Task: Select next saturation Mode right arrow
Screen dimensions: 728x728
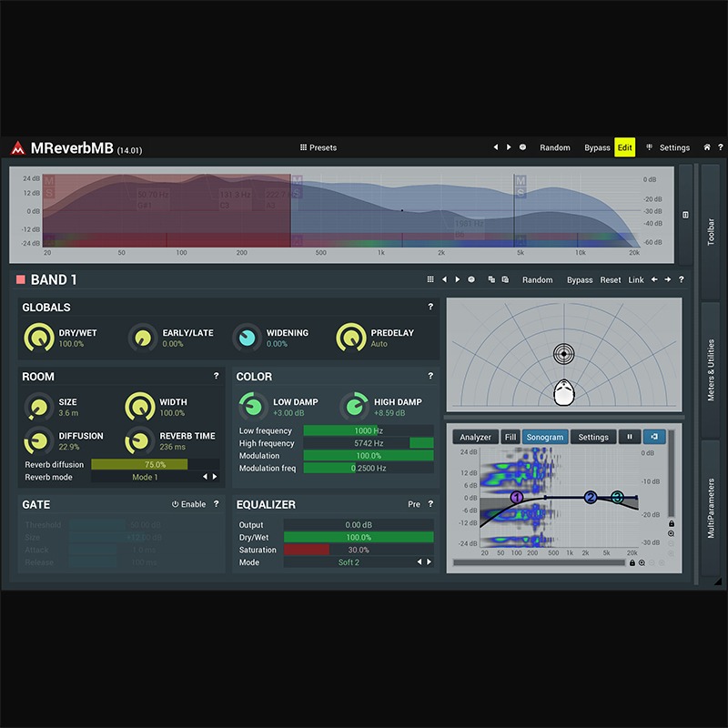Action: pos(429,561)
